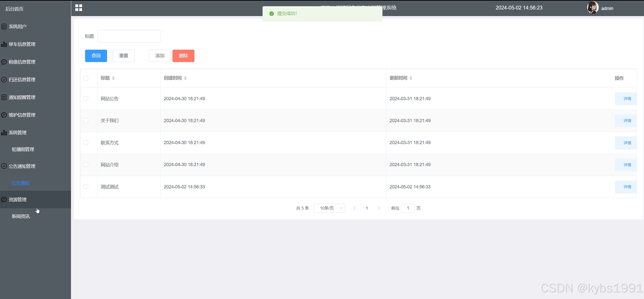Viewport: 644px width, 299px height.
Task: Collapse the 系统管理 menu group
Action: coord(17,132)
